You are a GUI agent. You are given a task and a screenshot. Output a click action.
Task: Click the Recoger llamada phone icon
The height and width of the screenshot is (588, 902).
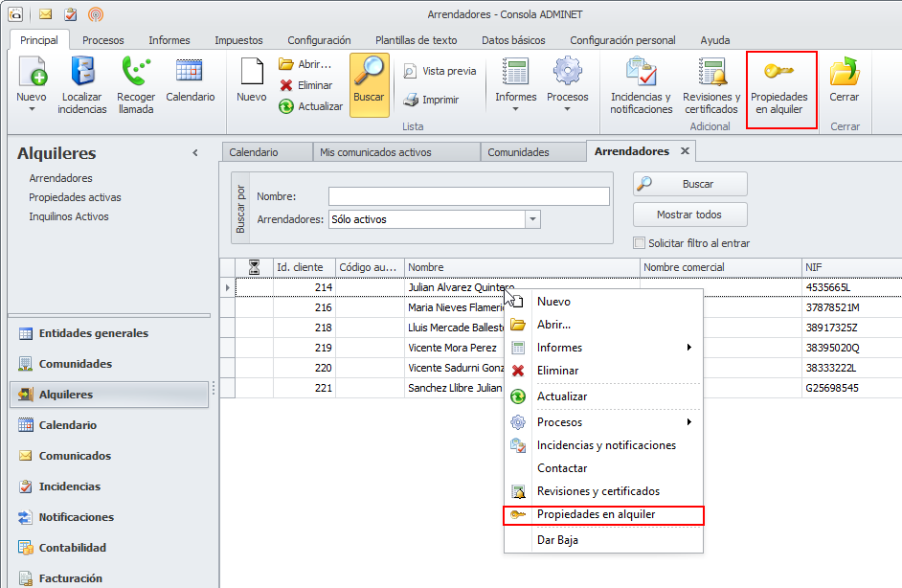point(136,74)
